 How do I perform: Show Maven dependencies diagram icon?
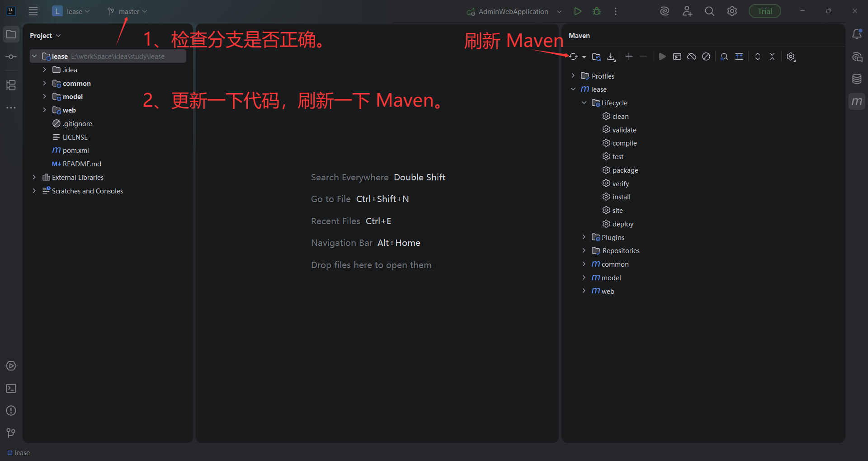[x=724, y=56]
